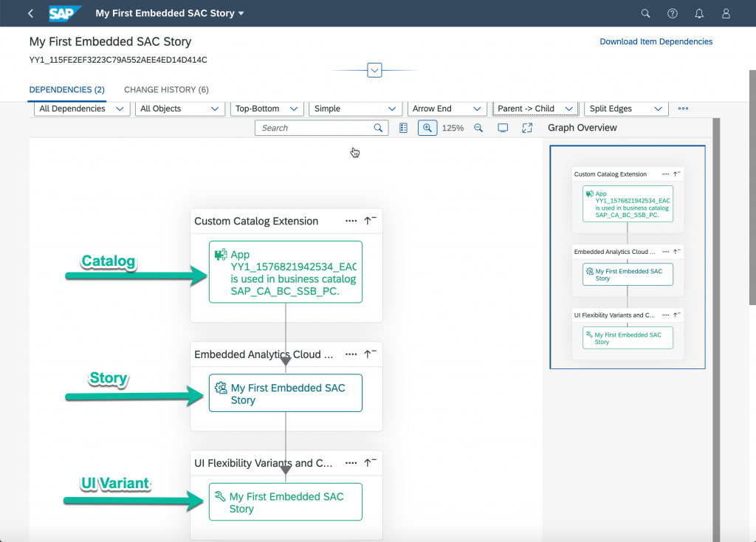Collapse the Embedded Analytics Cloud group
This screenshot has height=542, width=756.
point(370,354)
